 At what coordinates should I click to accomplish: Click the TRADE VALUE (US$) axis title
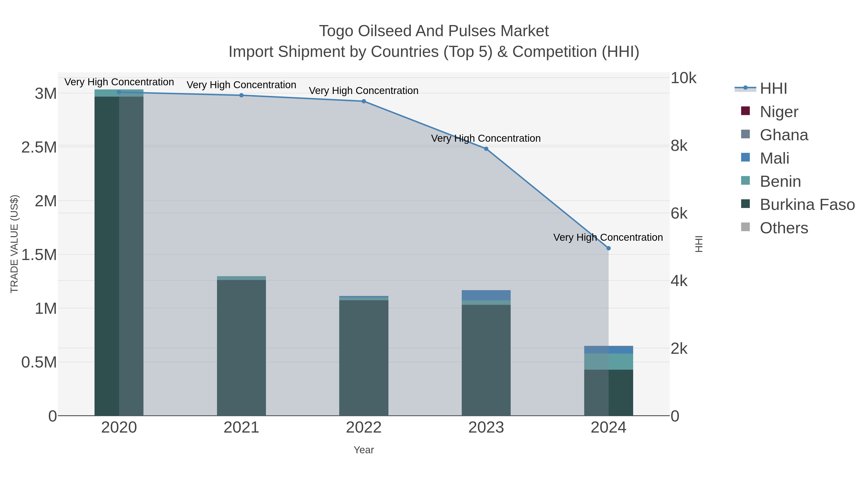(x=14, y=244)
